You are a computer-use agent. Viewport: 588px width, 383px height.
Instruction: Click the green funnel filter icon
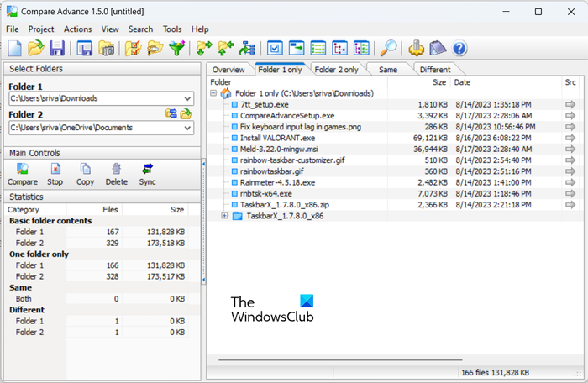click(x=176, y=49)
